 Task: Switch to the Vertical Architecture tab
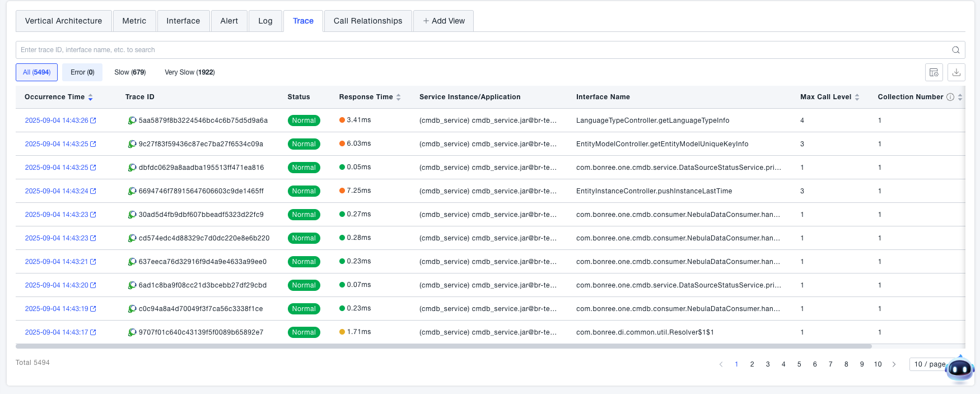(x=63, y=21)
